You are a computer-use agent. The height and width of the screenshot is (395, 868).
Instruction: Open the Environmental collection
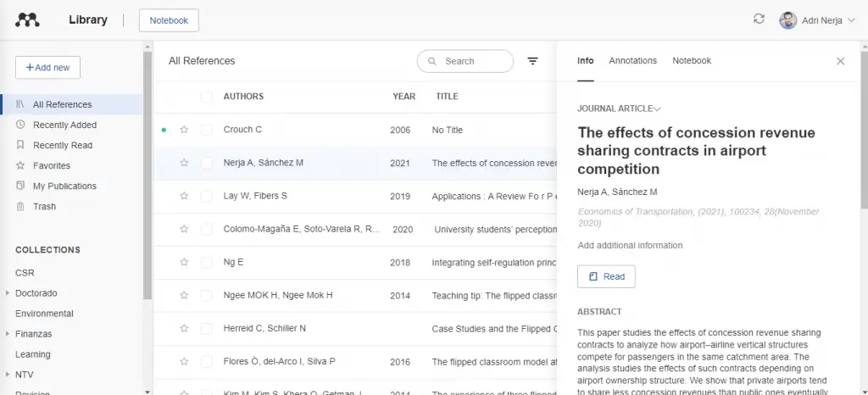click(44, 314)
